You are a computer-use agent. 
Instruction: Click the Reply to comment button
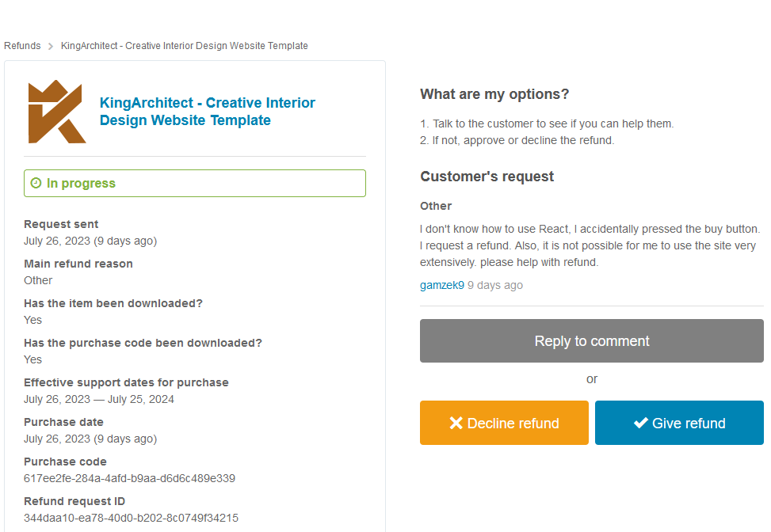592,341
